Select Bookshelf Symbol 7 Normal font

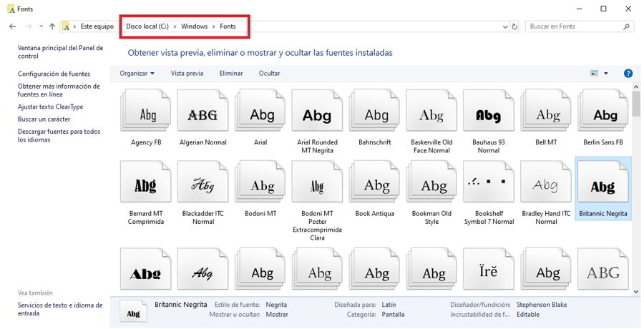tap(488, 182)
